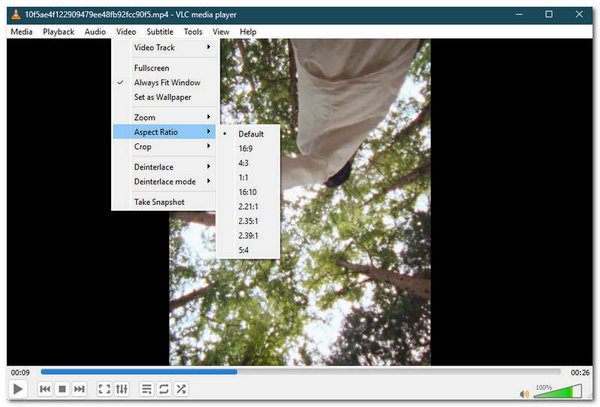Show the playlist panel

point(146,389)
